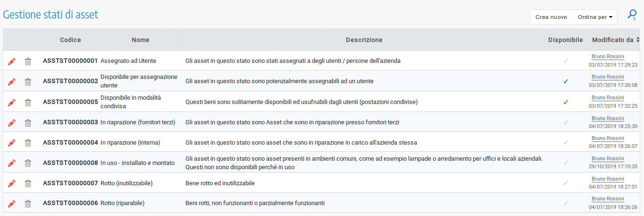Click the trash icon for In riparazione (interna)
This screenshot has width=644, height=216.
(x=28, y=143)
